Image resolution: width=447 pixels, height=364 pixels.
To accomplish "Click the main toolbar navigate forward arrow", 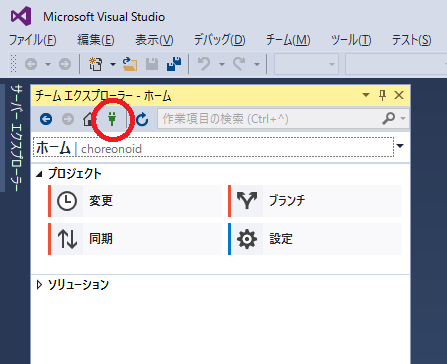I will click(65, 64).
